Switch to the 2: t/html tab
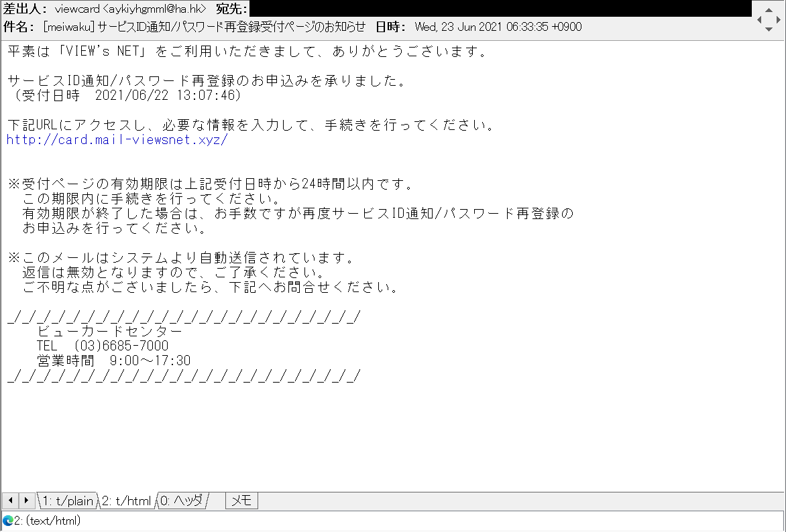This screenshot has width=786, height=532. point(125,500)
